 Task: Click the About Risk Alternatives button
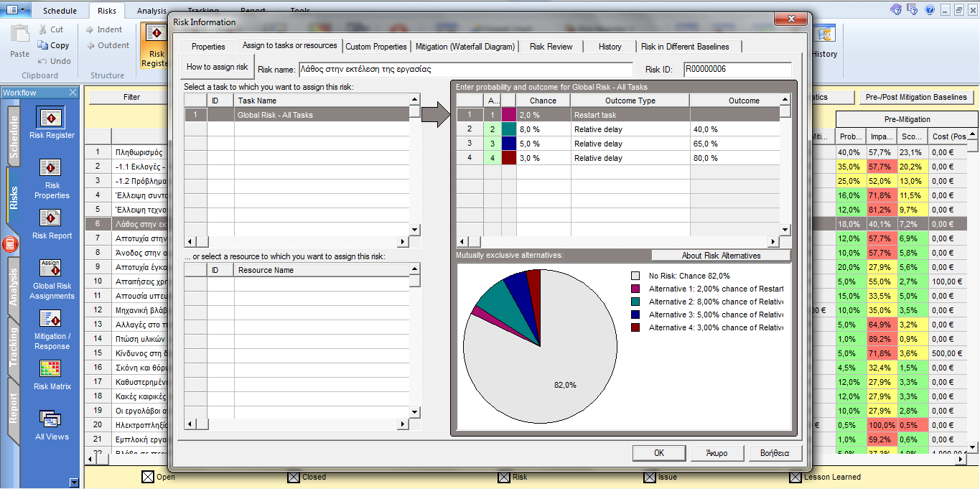point(721,256)
